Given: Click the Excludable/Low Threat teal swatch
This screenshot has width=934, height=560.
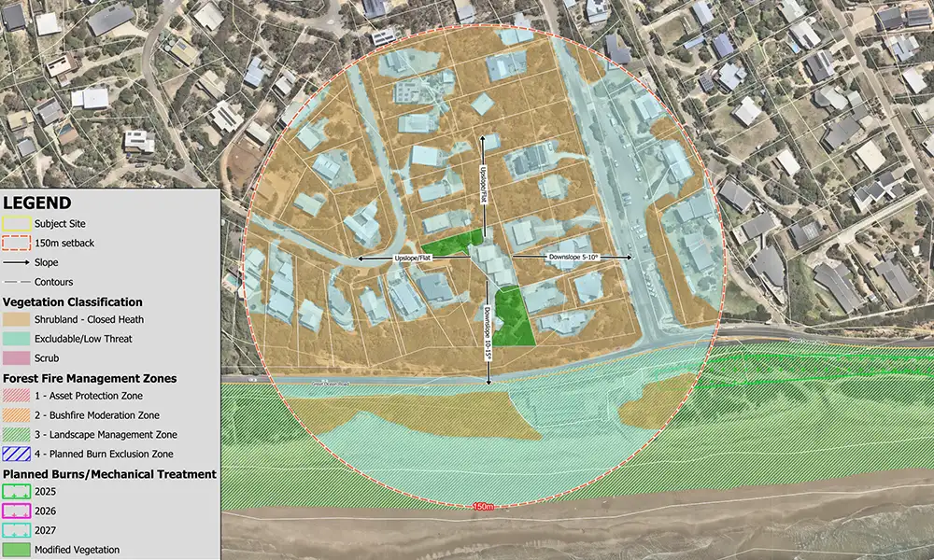Looking at the screenshot, I should (x=16, y=339).
